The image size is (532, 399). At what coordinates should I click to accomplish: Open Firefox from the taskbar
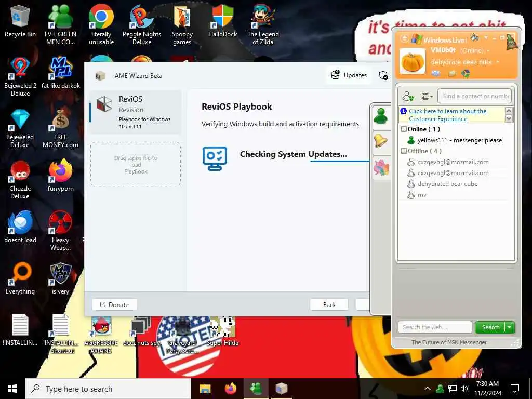pyautogui.click(x=231, y=389)
